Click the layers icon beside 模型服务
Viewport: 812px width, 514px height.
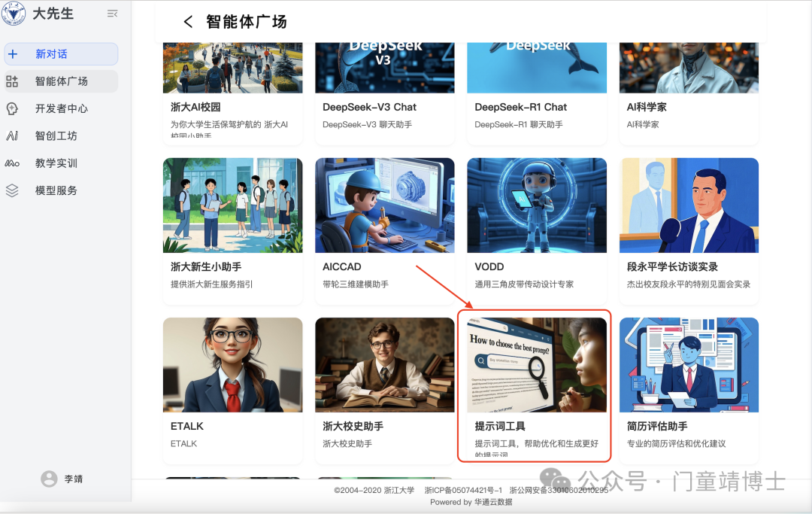point(12,190)
